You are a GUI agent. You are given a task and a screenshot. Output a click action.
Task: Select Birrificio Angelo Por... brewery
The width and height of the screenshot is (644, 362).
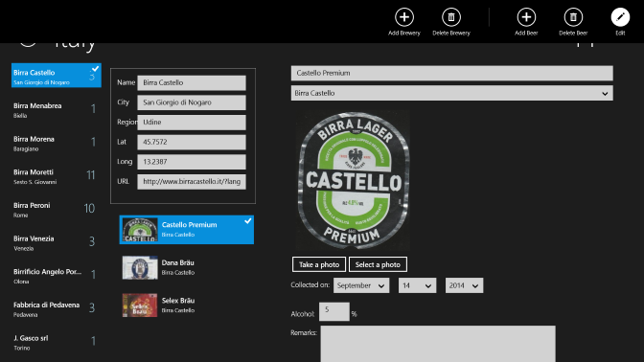pos(57,276)
